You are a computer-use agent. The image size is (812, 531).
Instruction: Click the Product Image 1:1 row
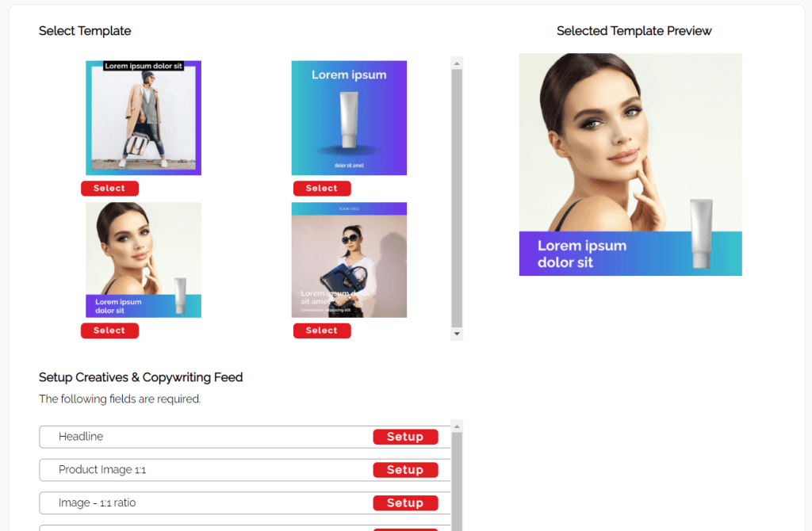[245, 470]
